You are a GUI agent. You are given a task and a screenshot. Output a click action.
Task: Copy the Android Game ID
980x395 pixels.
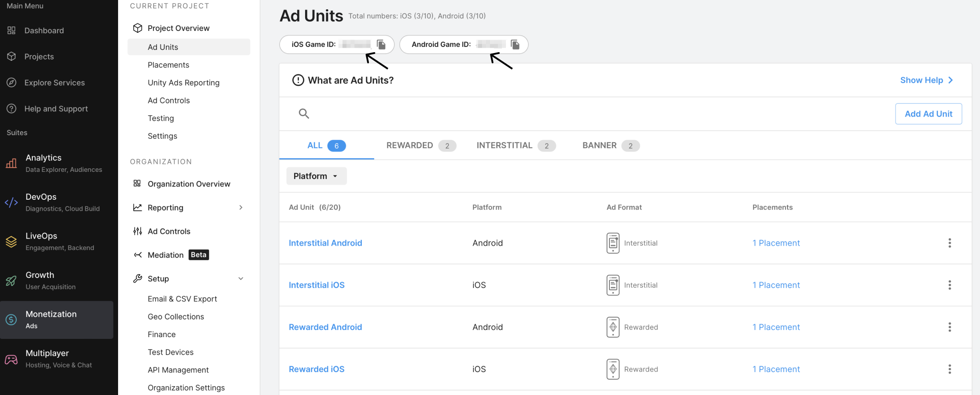tap(515, 45)
